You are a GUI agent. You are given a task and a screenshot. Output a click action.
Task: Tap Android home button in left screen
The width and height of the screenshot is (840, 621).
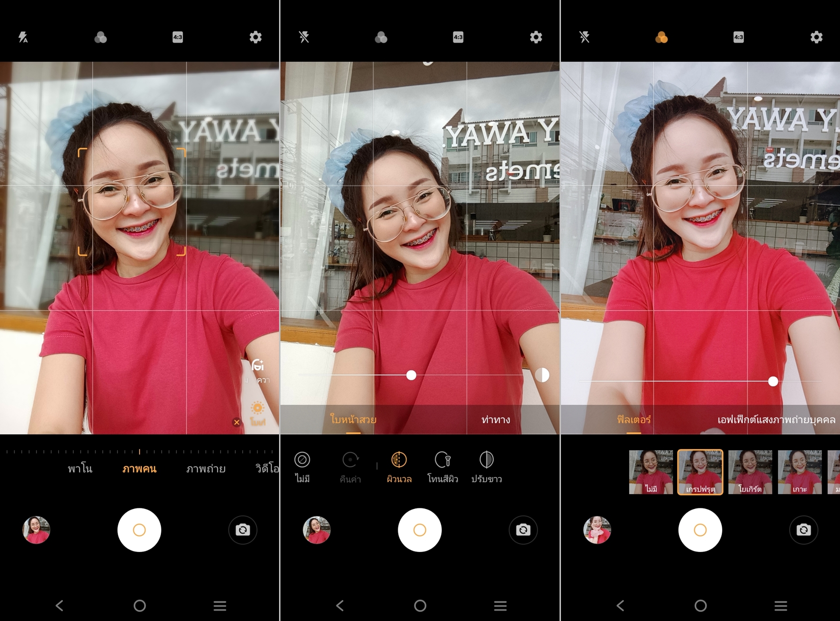[140, 605]
